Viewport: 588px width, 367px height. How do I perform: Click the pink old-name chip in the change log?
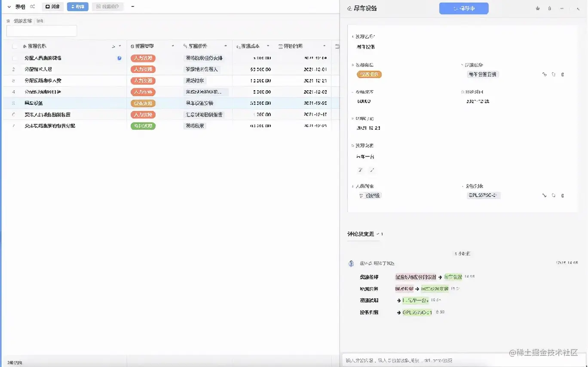point(416,277)
